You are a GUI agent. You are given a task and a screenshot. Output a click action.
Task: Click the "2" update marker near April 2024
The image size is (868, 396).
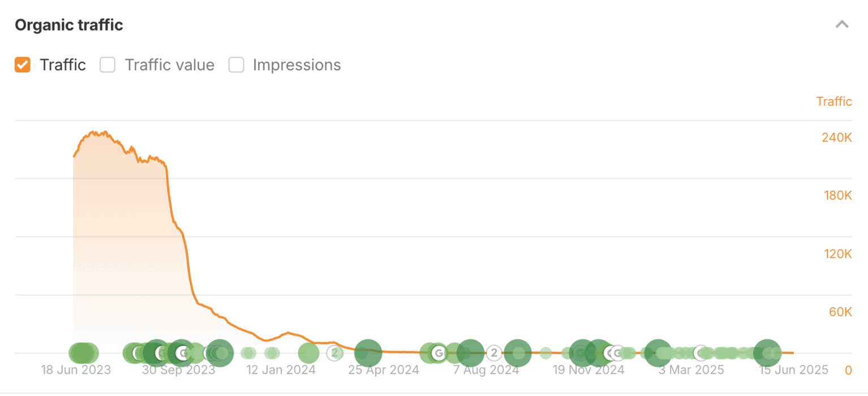[334, 354]
